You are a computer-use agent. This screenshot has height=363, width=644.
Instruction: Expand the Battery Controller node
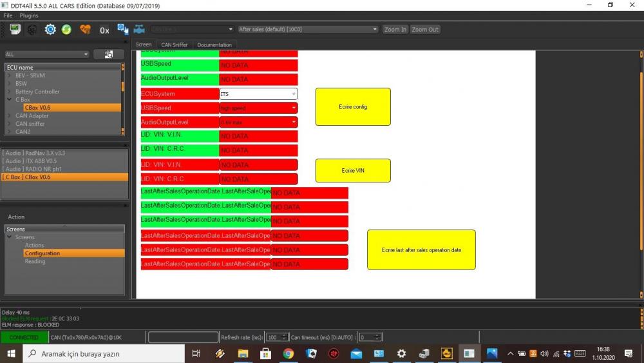pyautogui.click(x=10, y=92)
